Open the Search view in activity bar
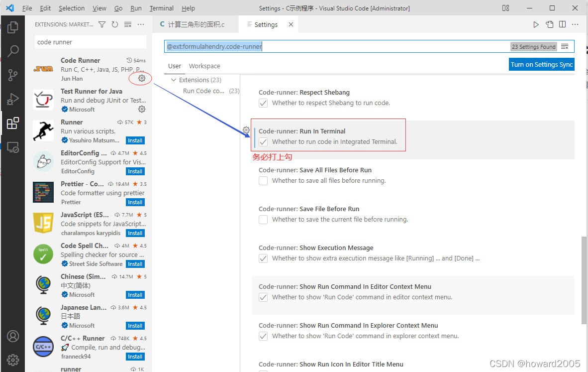The width and height of the screenshot is (588, 372). tap(13, 51)
